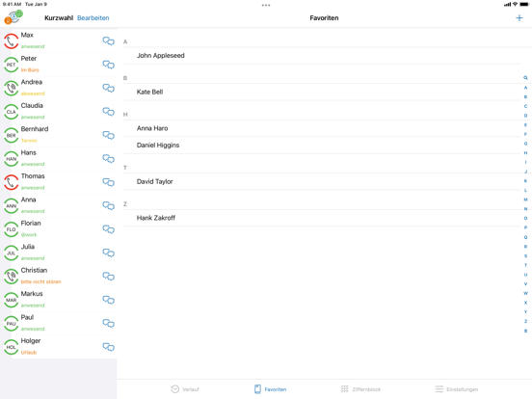Select favorite David Taylor
532x399 pixels.
(x=321, y=181)
